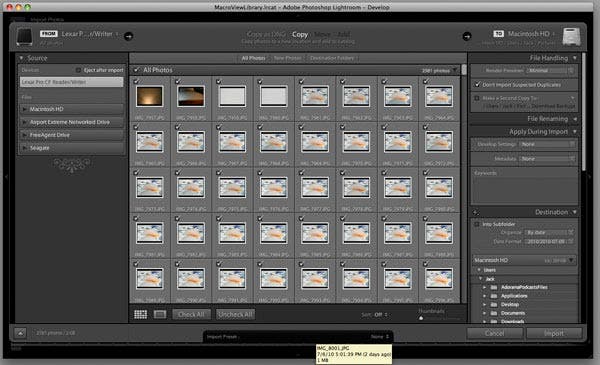Click the round arrow before the TO badge
Image resolution: width=600 pixels, height=365 pixels.
[466, 36]
